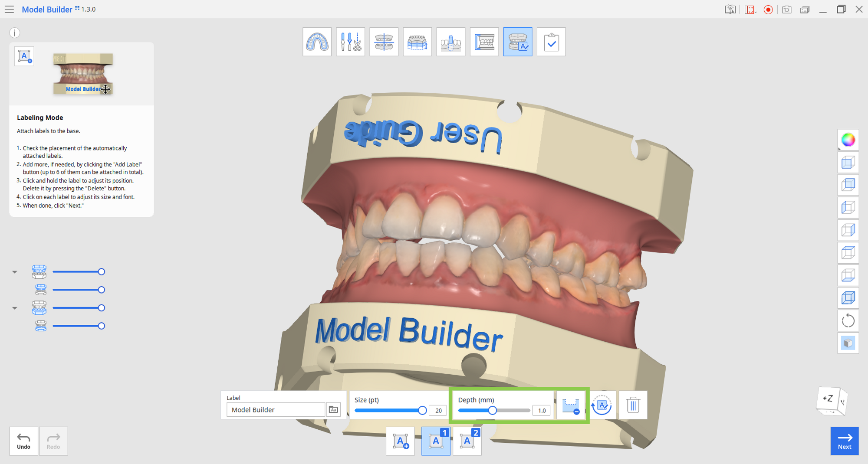Select label number 1
This screenshot has width=868, height=464.
click(x=436, y=441)
